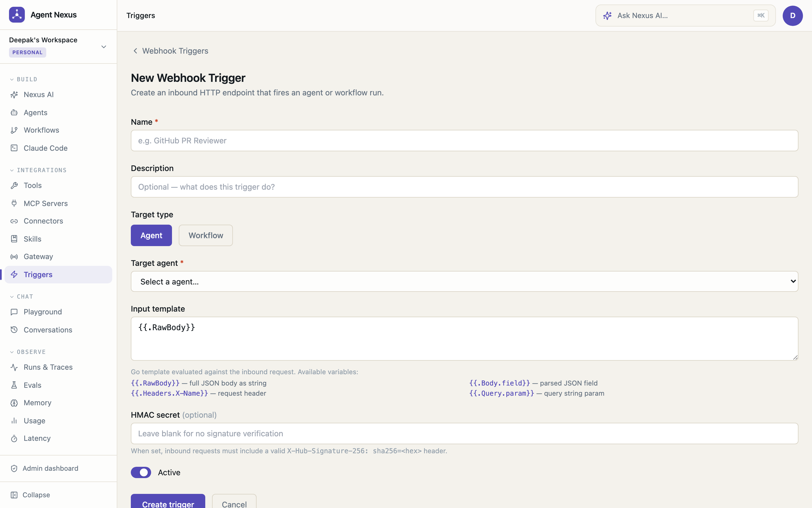This screenshot has height=508, width=812.
Task: Click the Triggers lightning bolt icon
Action: (14, 275)
